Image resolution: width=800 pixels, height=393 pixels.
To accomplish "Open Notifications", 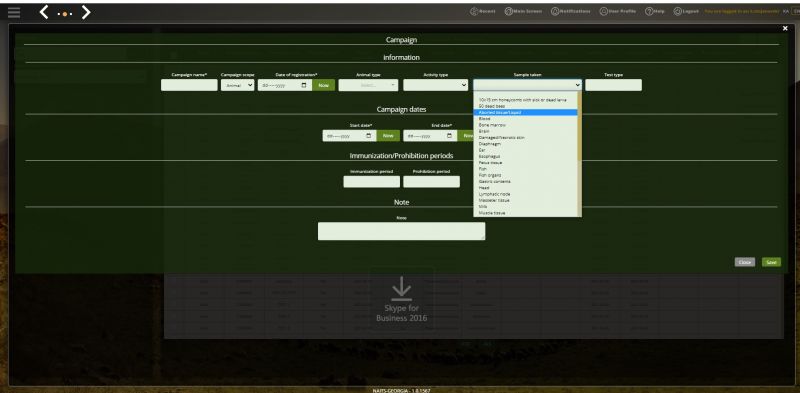I will (570, 11).
